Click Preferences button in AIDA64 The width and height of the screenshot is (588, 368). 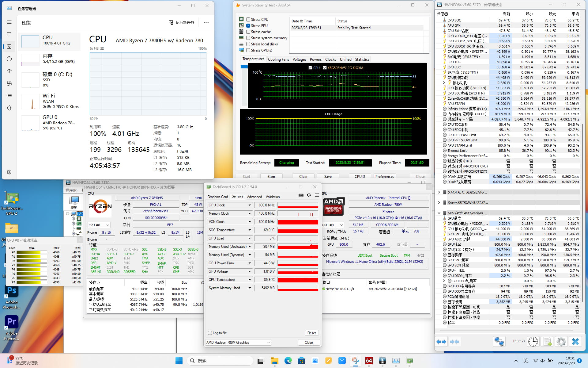(x=385, y=176)
